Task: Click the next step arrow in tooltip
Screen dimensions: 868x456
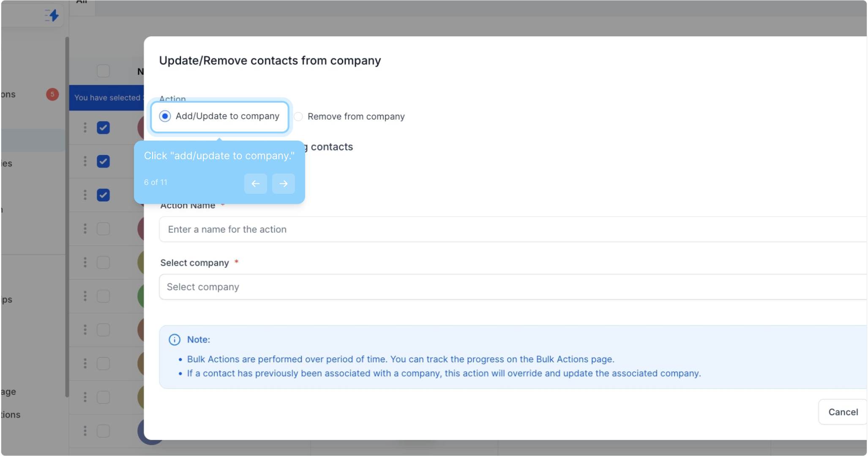Action: [283, 184]
